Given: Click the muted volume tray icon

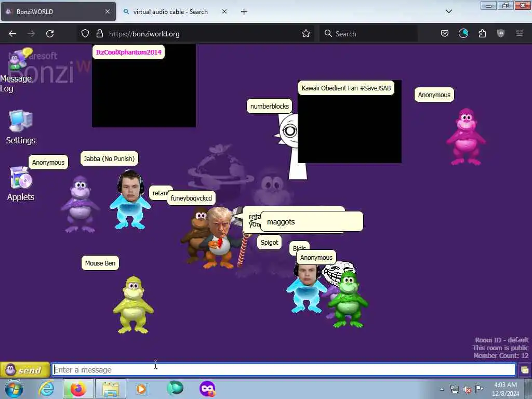Looking at the screenshot, I should tap(467, 389).
